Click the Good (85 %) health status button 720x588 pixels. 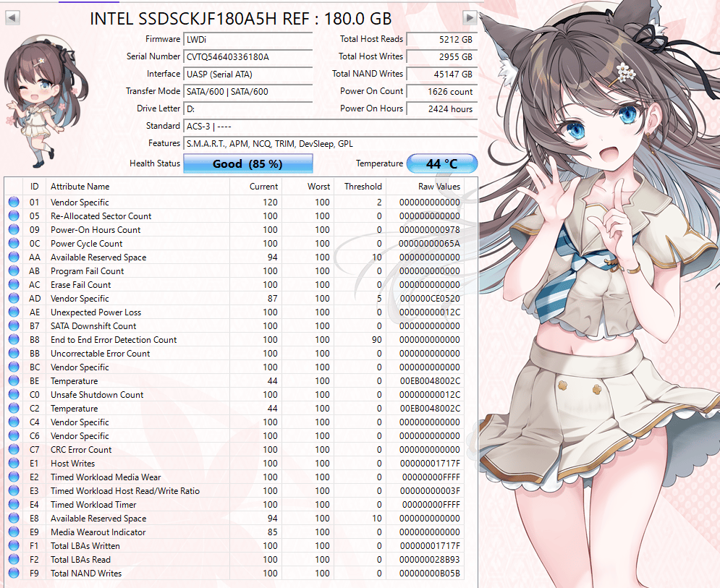point(248,164)
